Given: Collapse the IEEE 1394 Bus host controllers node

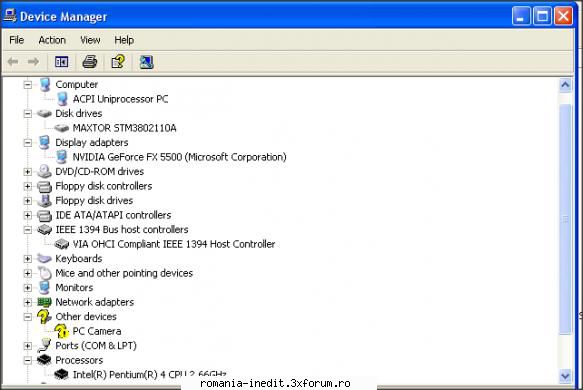Looking at the screenshot, I should 28,230.
